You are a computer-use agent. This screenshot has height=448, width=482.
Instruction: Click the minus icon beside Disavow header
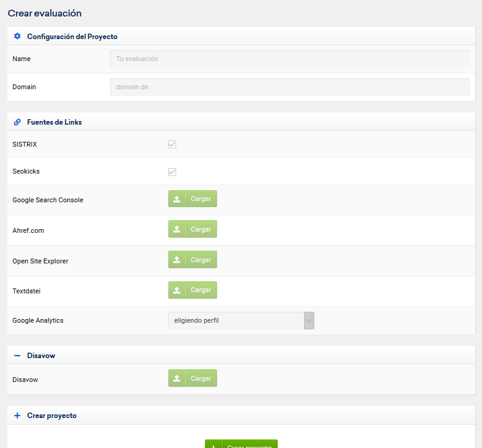click(17, 356)
